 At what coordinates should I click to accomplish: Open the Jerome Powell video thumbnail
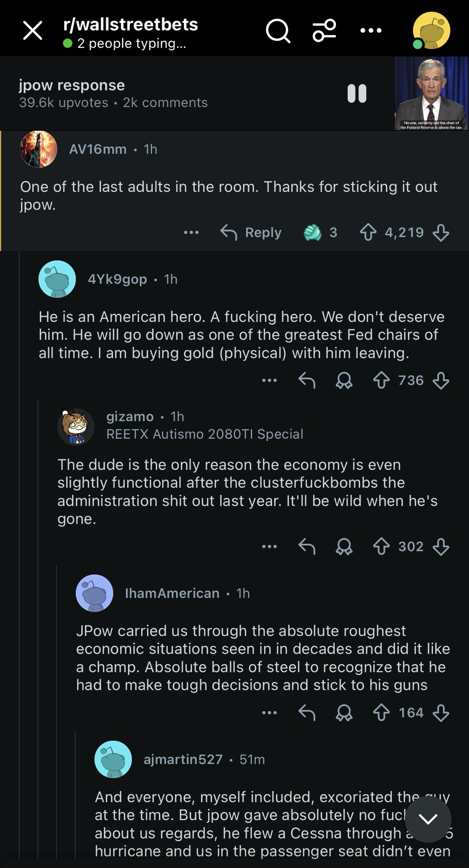(431, 93)
